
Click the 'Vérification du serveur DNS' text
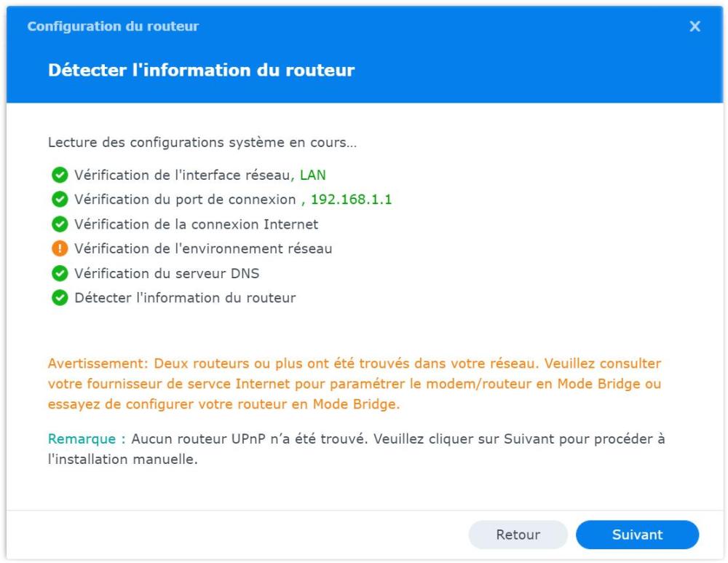pos(167,274)
